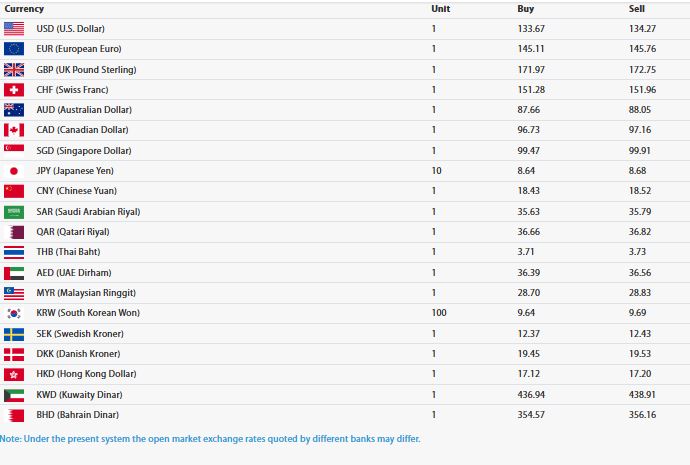690x465 pixels.
Task: Select AUD (Australian Dollar) row label
Action: click(x=84, y=110)
